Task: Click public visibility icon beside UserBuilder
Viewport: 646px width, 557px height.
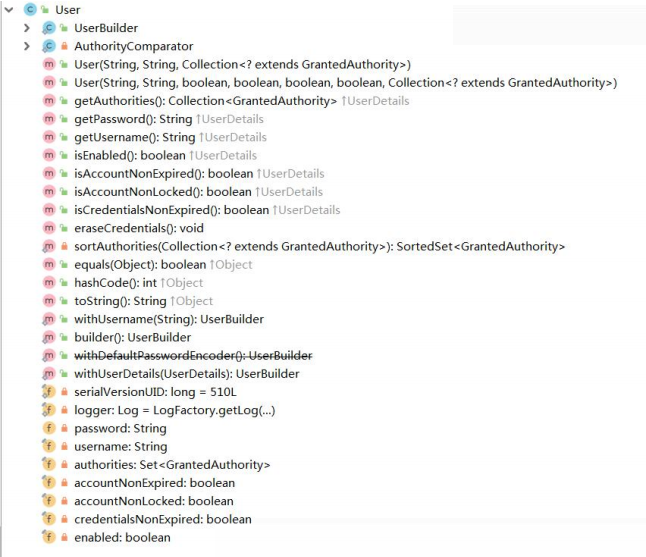Action: 64,28
